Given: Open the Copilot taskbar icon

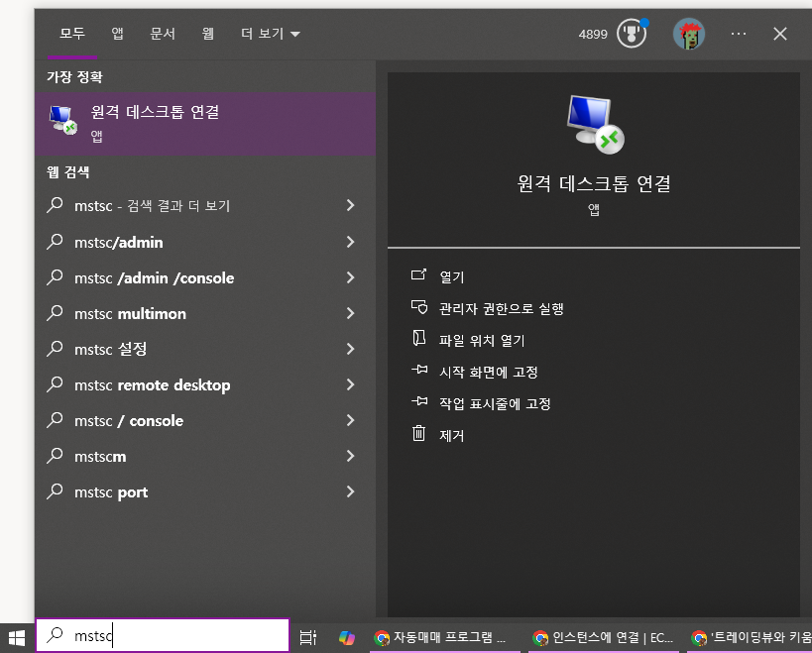Looking at the screenshot, I should click(346, 637).
